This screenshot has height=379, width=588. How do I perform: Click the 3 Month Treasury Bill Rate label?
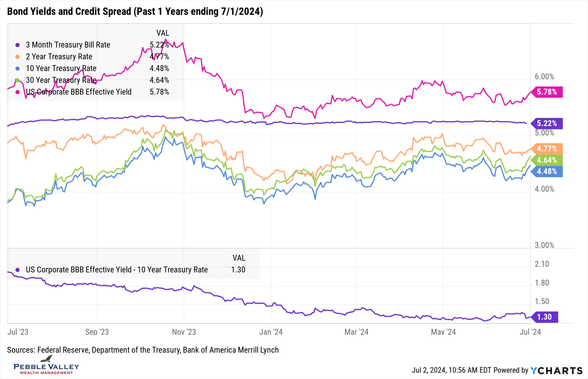coord(68,45)
